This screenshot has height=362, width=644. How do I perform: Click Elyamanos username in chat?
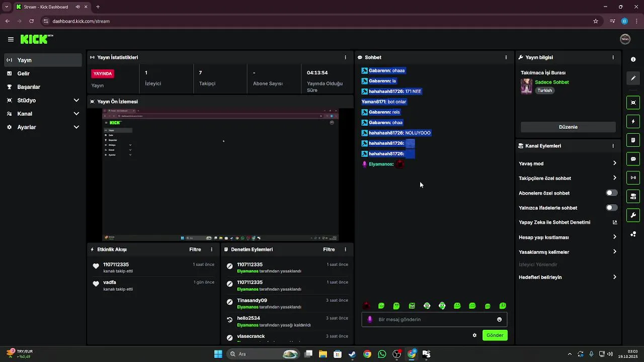[381, 164]
